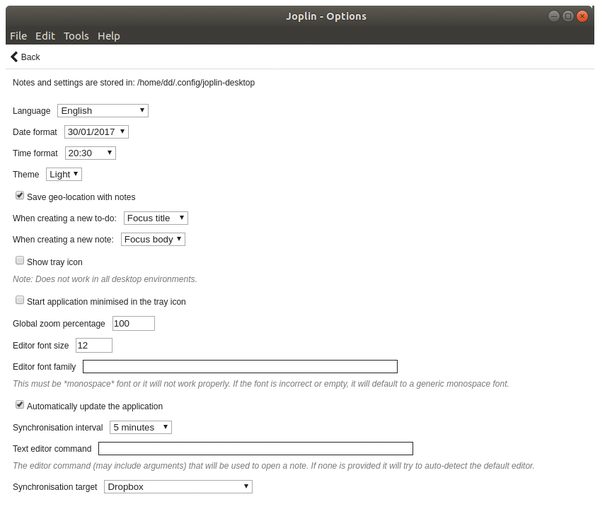Screen dimensions: 600x521
Task: Click the 'Notes and settings are stored in' line
Action: click(134, 83)
